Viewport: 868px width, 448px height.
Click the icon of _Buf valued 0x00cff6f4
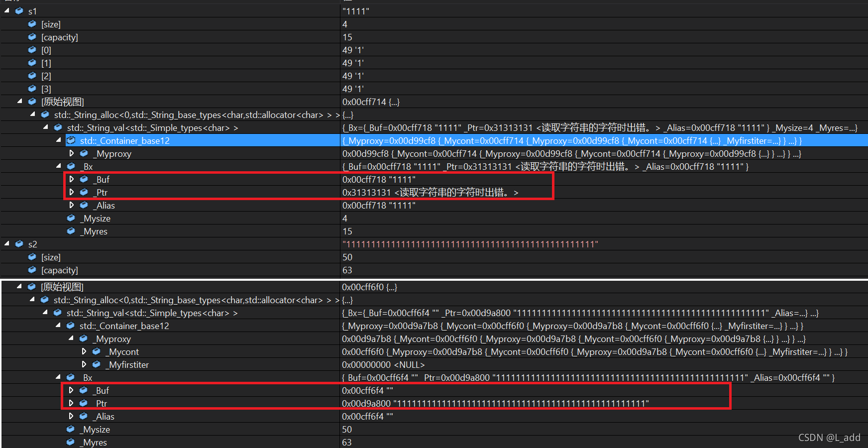(84, 390)
